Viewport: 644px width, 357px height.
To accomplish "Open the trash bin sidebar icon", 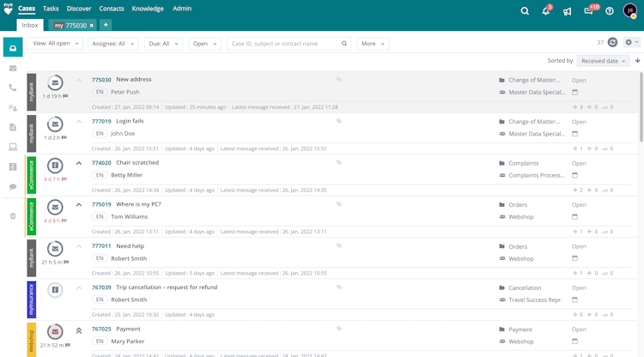I will 13,216.
